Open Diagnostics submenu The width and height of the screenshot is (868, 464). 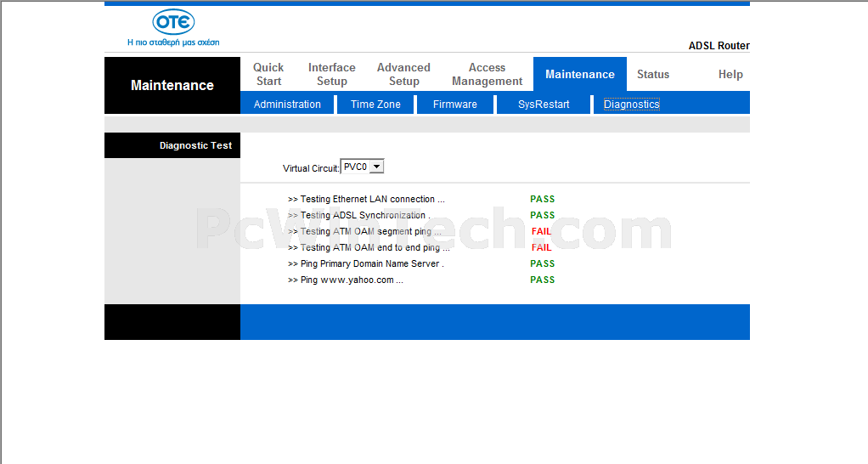tap(632, 104)
